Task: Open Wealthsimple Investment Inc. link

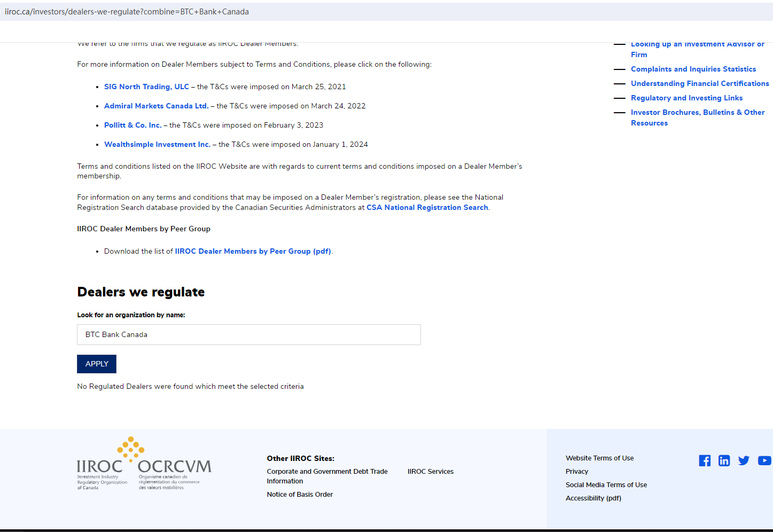Action: click(x=157, y=144)
